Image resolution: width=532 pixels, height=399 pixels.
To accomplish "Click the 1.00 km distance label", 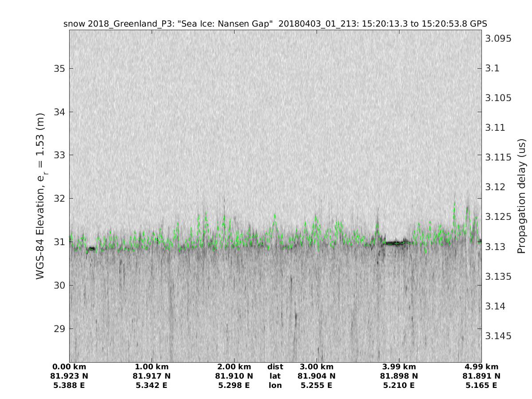I will coord(152,367).
